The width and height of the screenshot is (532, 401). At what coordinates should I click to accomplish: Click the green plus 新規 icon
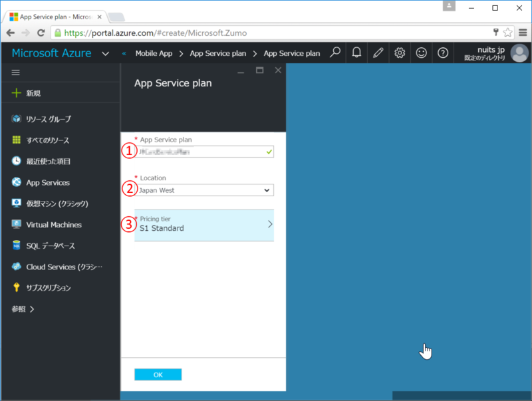tap(16, 92)
